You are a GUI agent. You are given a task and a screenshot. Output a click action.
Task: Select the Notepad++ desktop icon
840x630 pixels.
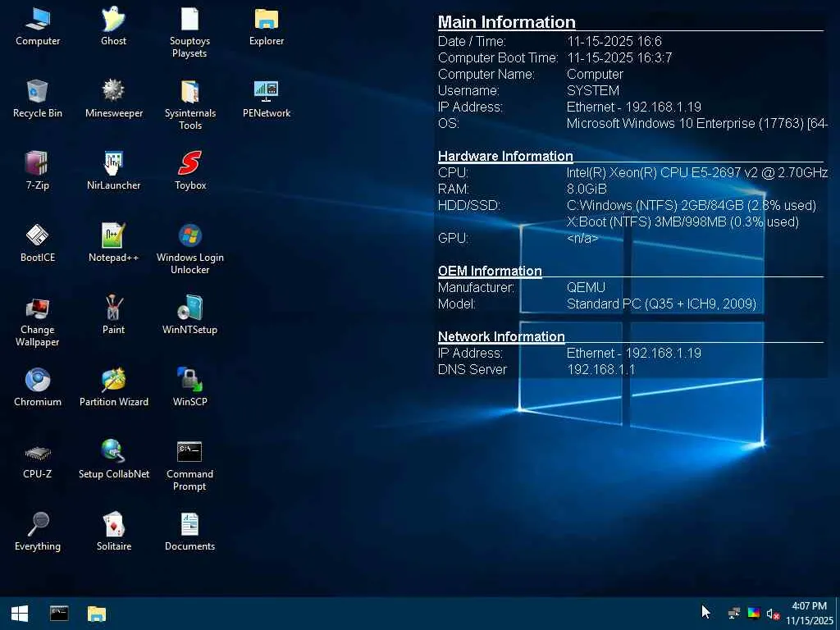pos(113,243)
